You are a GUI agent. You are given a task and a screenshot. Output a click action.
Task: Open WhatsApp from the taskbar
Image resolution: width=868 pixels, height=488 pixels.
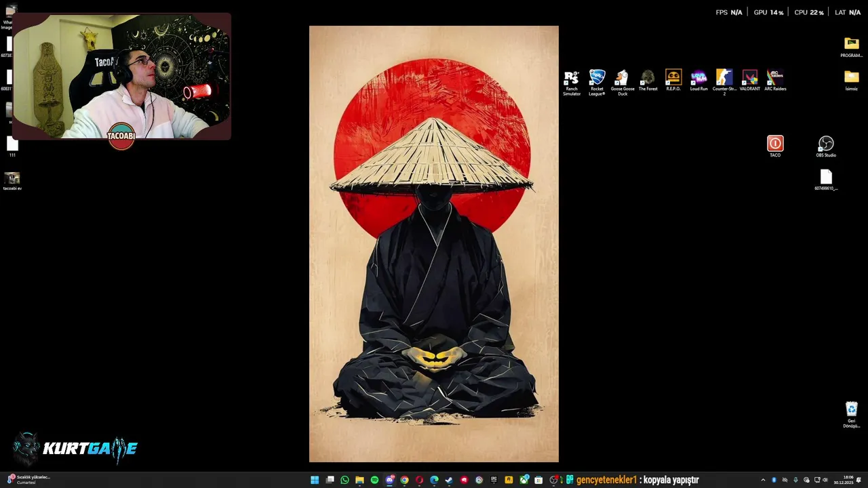(344, 480)
